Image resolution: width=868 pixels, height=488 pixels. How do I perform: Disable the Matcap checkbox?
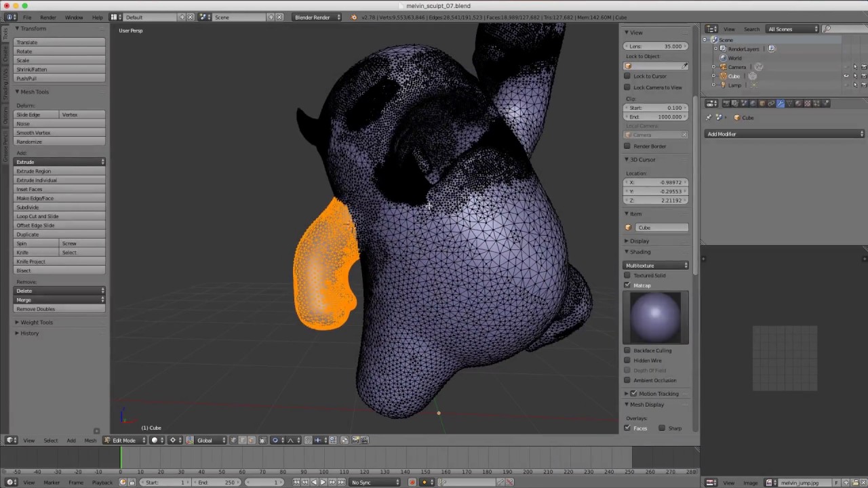627,285
